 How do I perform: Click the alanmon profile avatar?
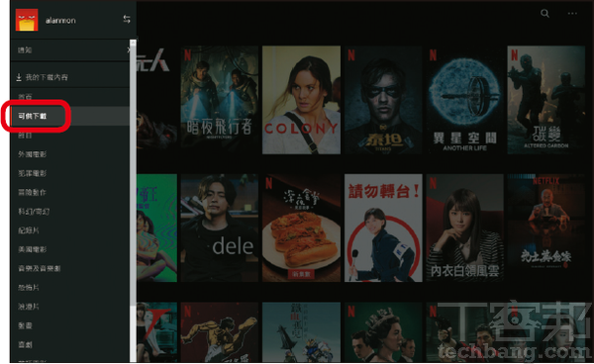27,20
